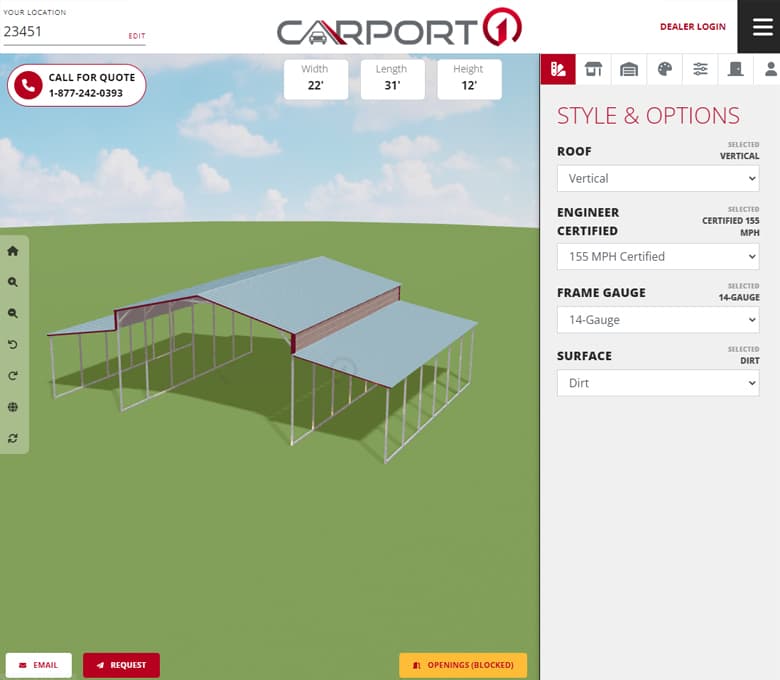Open the Roof style dropdown
Image resolution: width=780 pixels, height=680 pixels.
click(x=657, y=178)
